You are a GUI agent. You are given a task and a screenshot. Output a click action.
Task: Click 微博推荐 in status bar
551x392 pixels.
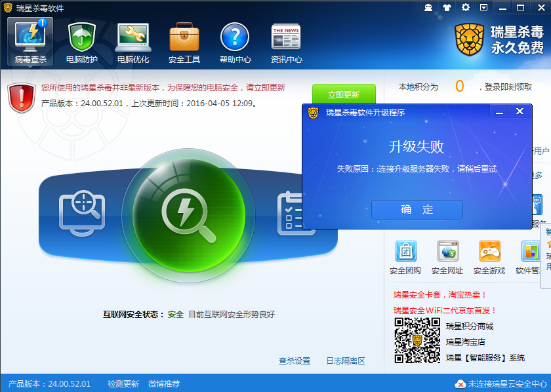164,384
